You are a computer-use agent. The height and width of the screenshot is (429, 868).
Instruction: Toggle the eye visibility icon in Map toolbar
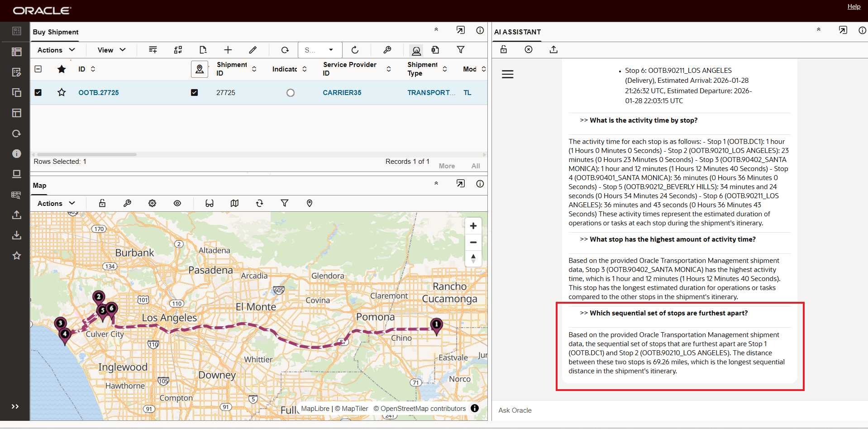click(177, 204)
